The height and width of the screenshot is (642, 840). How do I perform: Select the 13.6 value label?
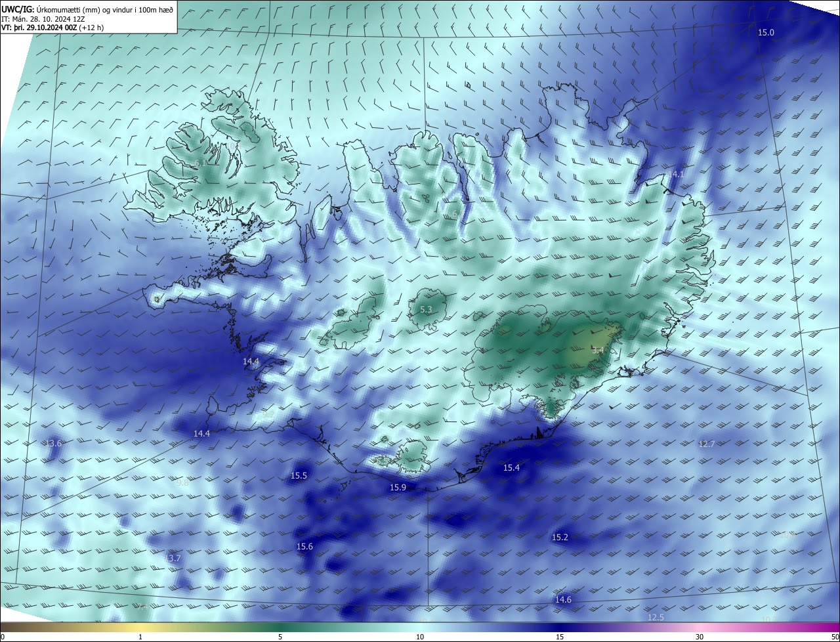(53, 443)
